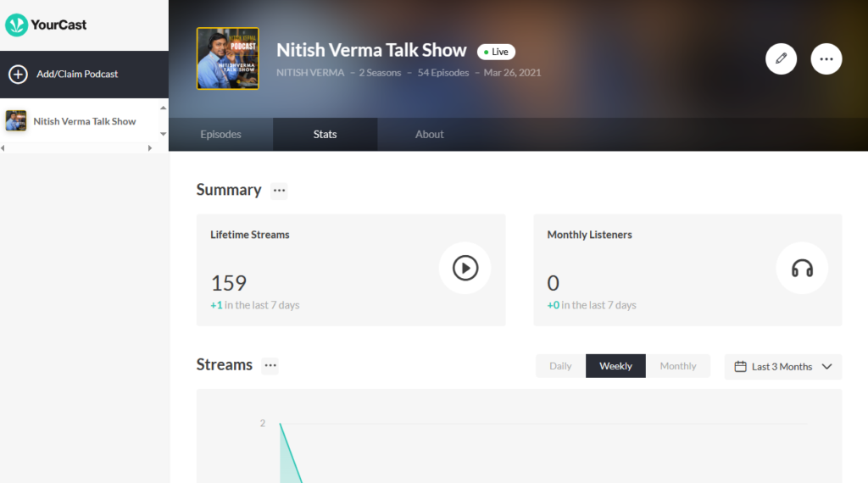The image size is (868, 483).
Task: Click the 'Mar 26, 2021' date text
Action: (x=513, y=73)
